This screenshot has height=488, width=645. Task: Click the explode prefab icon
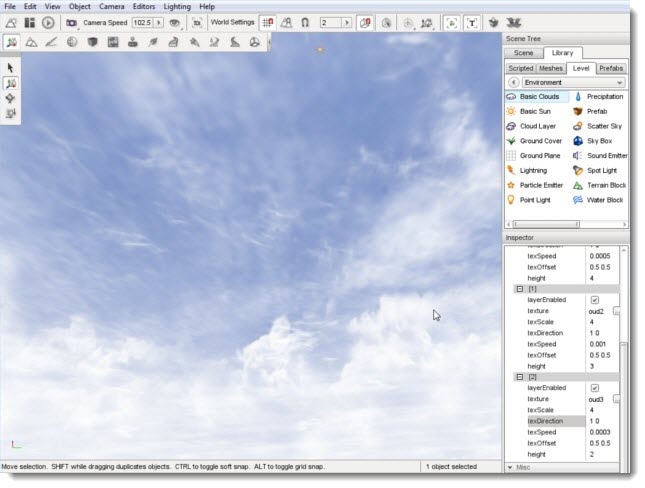click(x=513, y=23)
